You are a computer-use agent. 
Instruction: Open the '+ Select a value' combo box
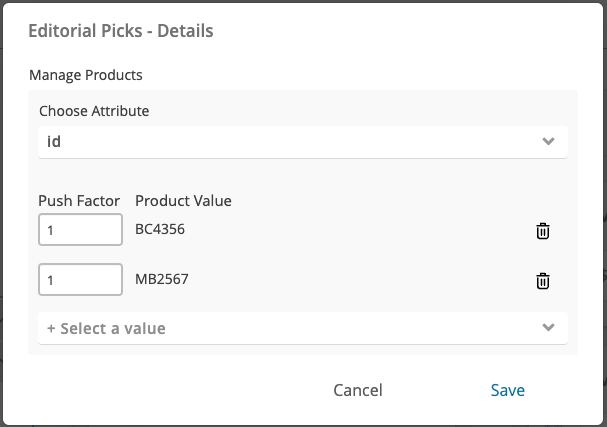click(303, 328)
